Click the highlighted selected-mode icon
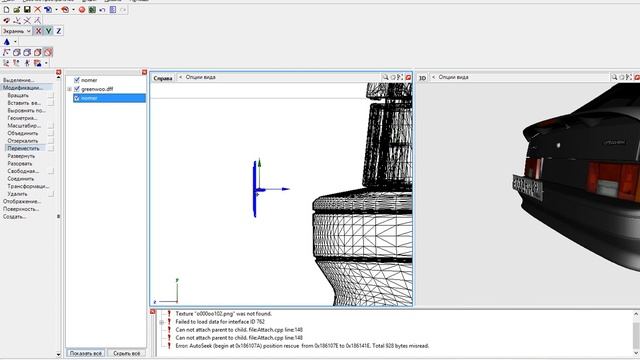 coord(48,52)
